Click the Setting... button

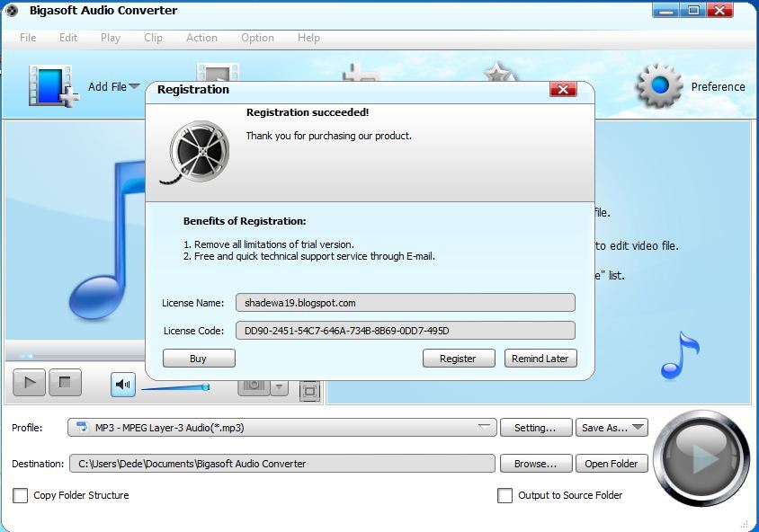point(536,428)
